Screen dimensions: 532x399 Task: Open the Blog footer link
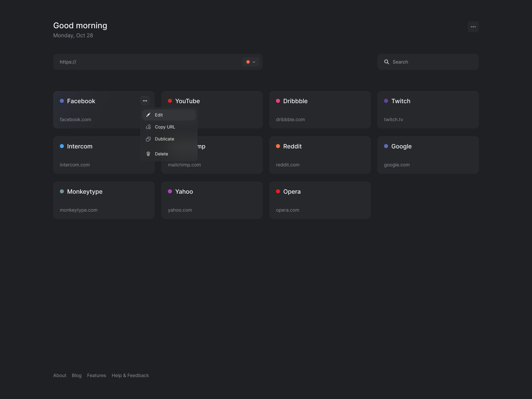click(76, 375)
